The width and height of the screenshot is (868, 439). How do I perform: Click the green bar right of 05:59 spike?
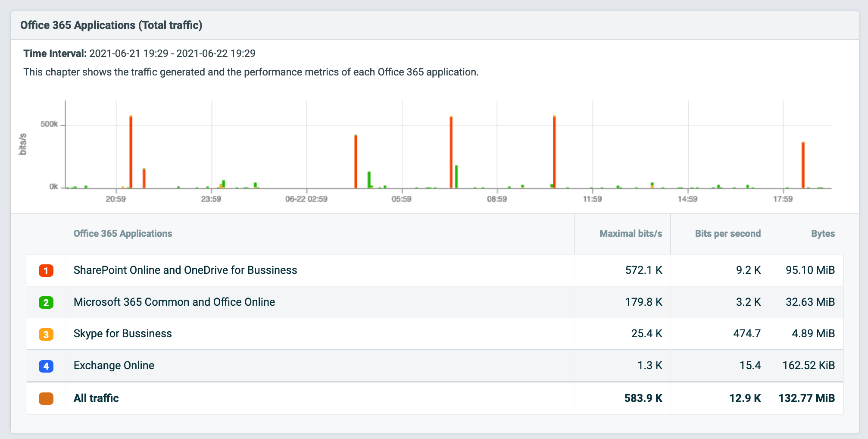(x=456, y=177)
